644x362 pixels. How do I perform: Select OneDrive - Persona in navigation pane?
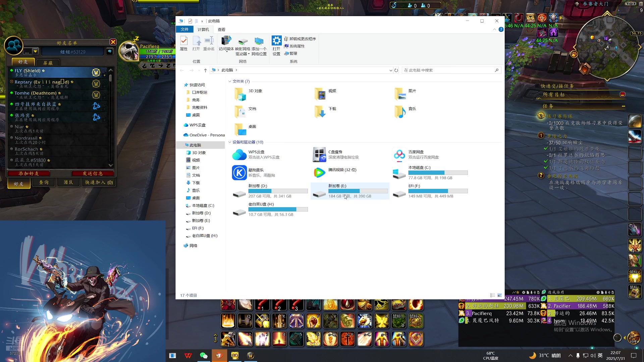(204, 135)
